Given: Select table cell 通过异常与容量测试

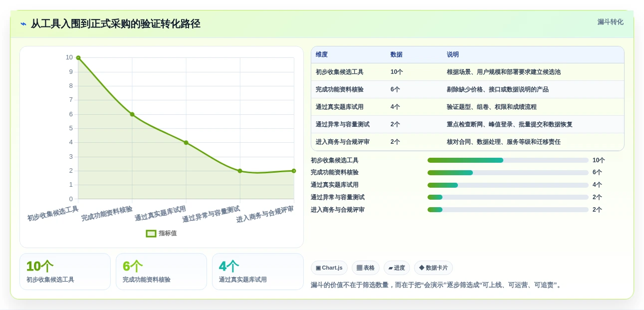Looking at the screenshot, I should pyautogui.click(x=343, y=125).
